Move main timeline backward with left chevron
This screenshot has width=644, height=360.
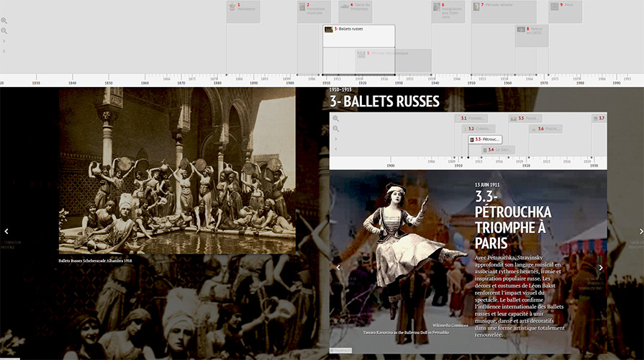pos(4,51)
